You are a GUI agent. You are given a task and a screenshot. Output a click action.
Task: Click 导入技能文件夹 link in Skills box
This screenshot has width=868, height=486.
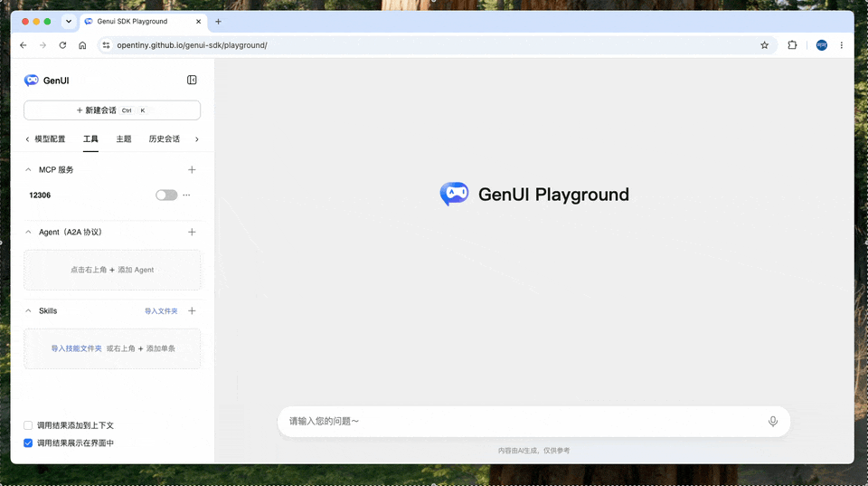(76, 348)
